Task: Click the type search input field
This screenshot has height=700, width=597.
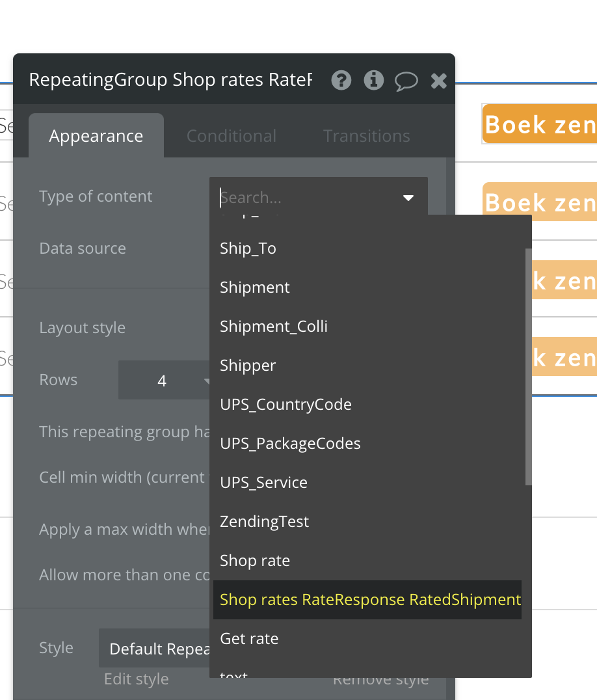Action: (x=306, y=197)
